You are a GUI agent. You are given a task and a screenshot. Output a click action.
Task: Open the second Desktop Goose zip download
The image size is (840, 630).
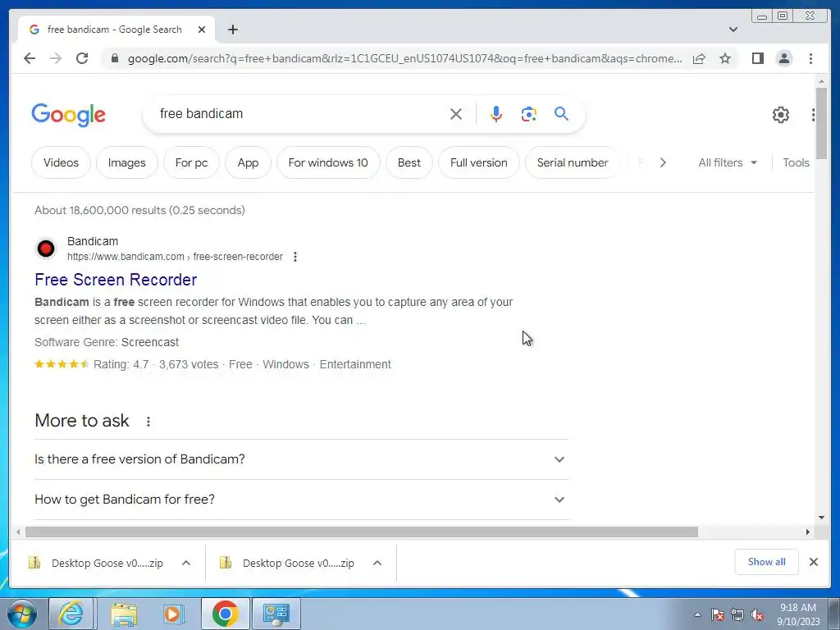click(286, 563)
